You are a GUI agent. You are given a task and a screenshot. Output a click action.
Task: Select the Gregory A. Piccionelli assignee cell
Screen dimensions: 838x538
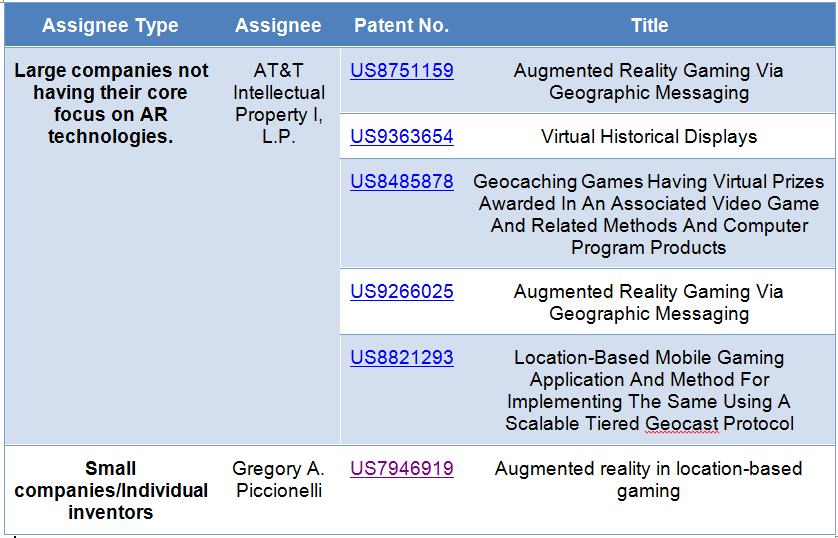(278, 479)
